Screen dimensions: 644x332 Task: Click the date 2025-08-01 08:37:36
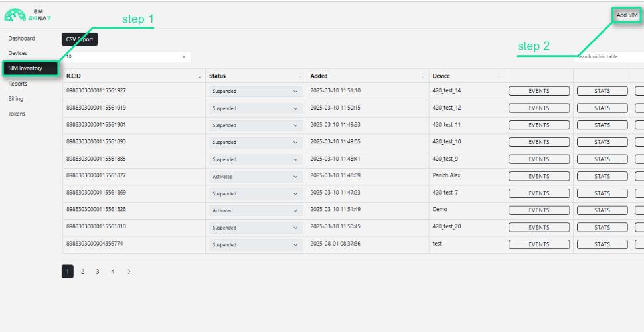point(335,244)
